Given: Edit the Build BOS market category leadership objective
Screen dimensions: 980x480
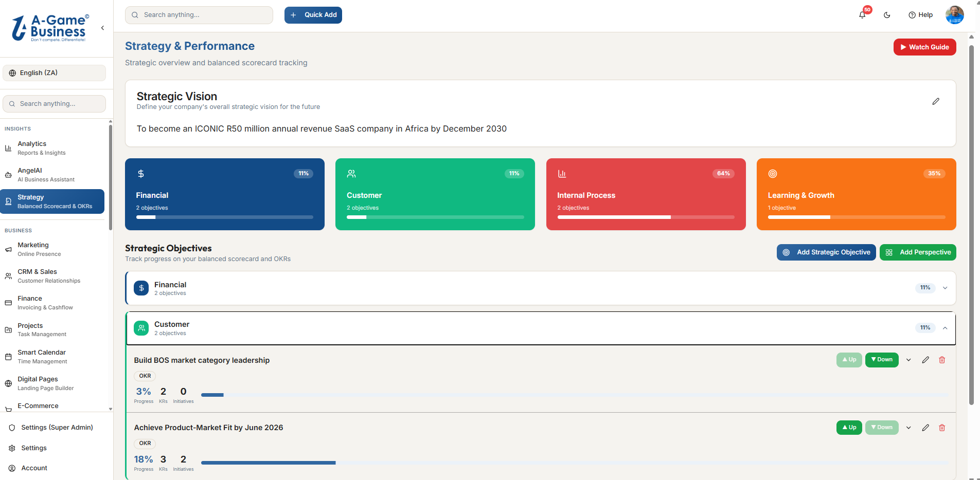Looking at the screenshot, I should pos(925,360).
